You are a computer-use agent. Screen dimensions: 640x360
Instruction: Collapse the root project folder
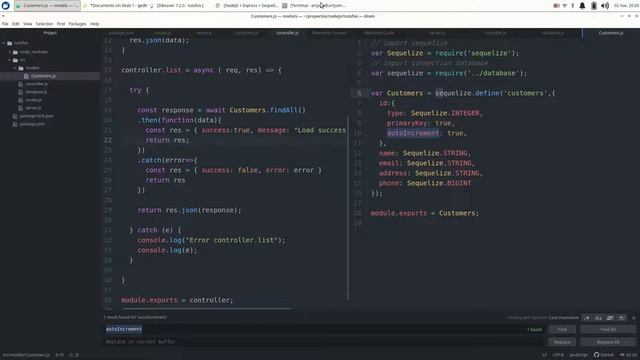[x=4, y=43]
